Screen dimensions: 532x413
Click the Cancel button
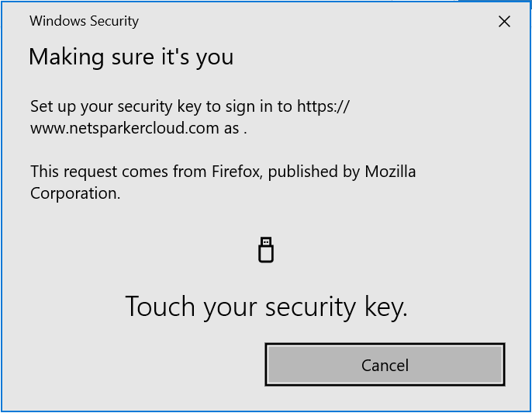[x=385, y=365]
